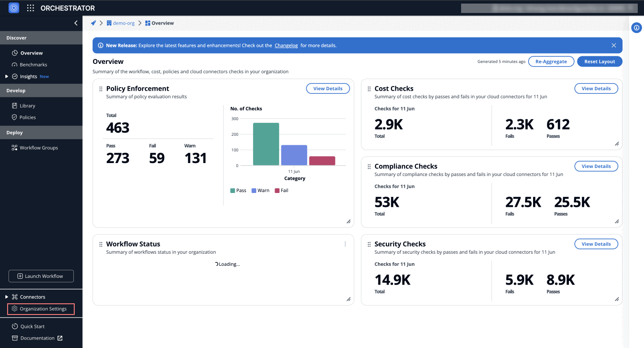This screenshot has width=644, height=348.
Task: Toggle Warn series in chart legend
Action: pos(260,190)
